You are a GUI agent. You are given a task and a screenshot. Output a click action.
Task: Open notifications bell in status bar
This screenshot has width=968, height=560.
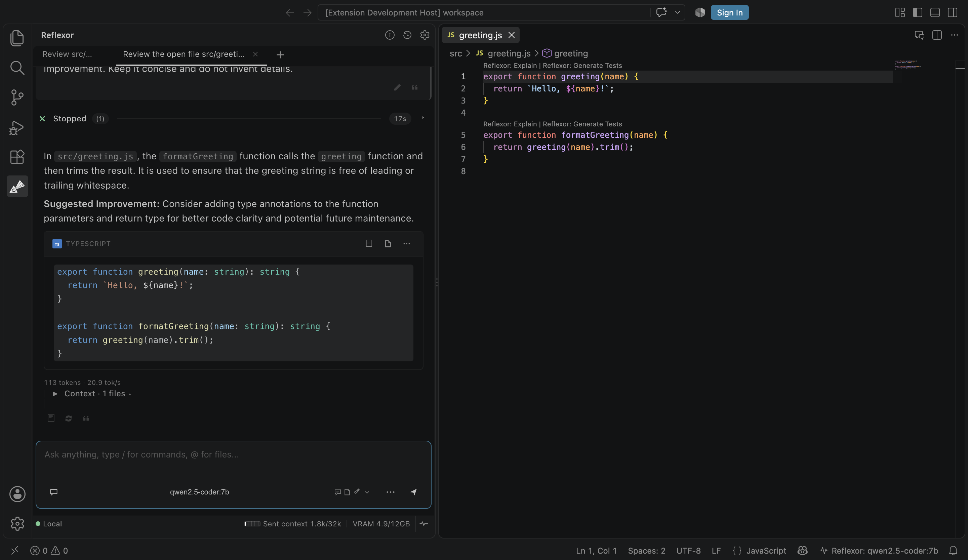(953, 550)
